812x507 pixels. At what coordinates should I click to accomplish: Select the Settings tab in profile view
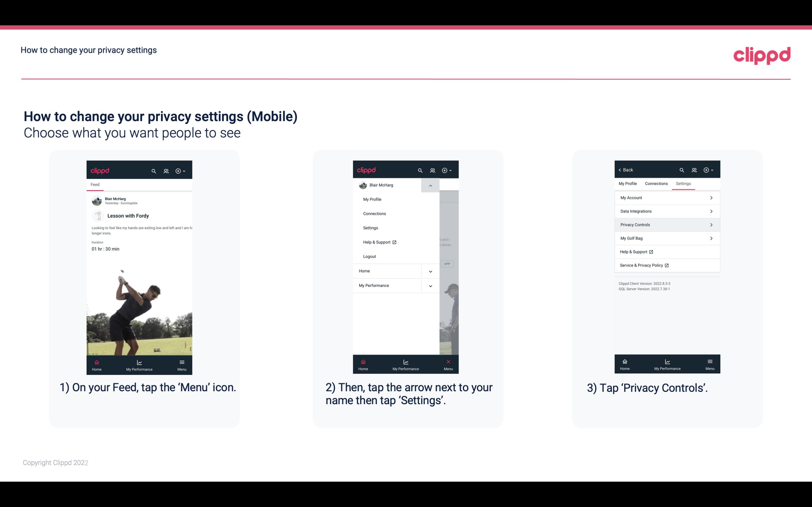click(683, 183)
